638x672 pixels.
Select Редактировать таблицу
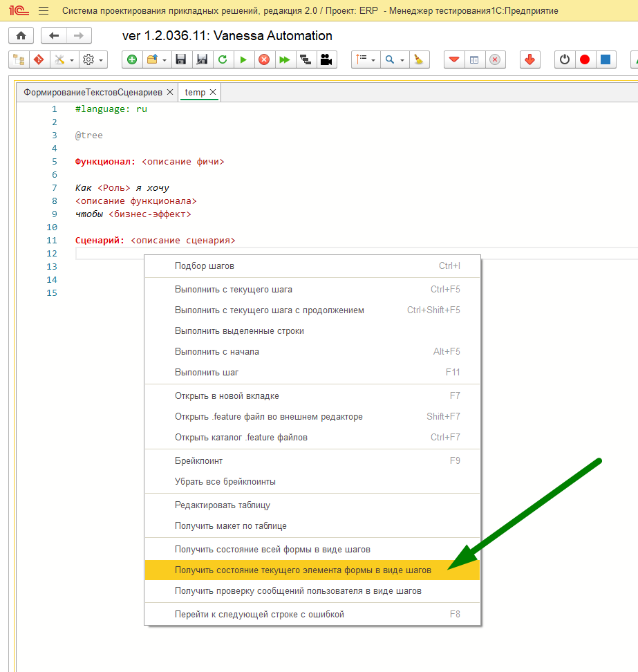tap(312, 505)
